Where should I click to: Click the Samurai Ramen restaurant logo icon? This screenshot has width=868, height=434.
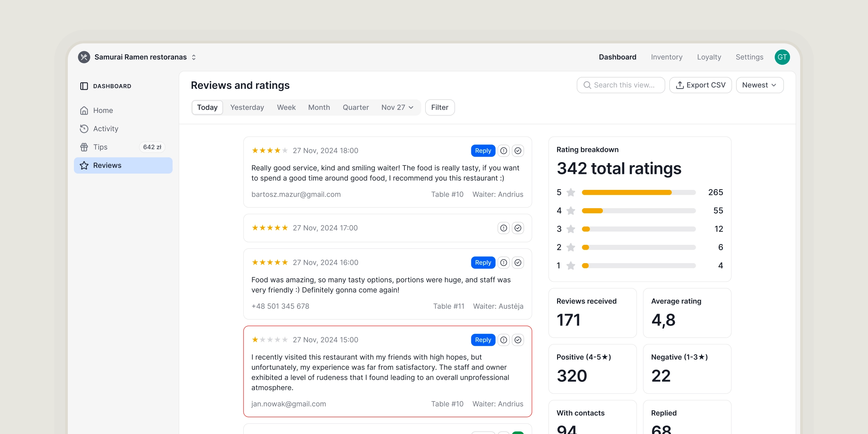tap(84, 57)
